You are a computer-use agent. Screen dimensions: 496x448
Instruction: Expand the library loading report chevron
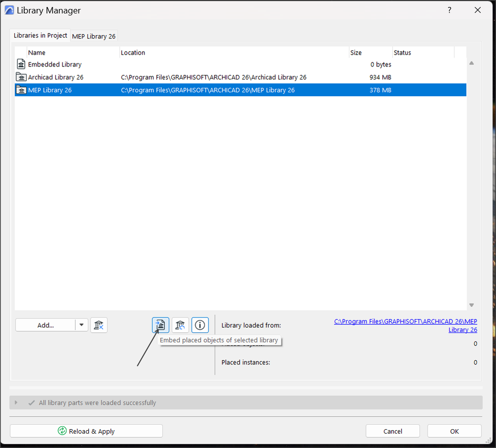click(15, 402)
